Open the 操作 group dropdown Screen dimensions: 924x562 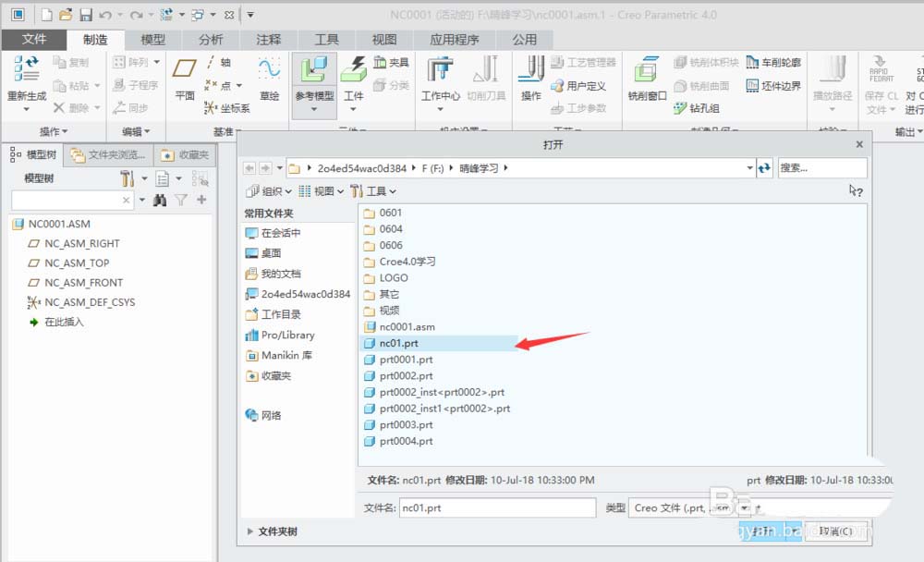point(54,131)
